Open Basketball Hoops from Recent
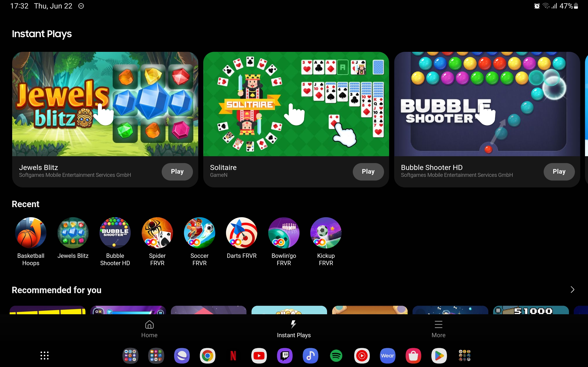Viewport: 588px width, 367px height. click(x=31, y=233)
